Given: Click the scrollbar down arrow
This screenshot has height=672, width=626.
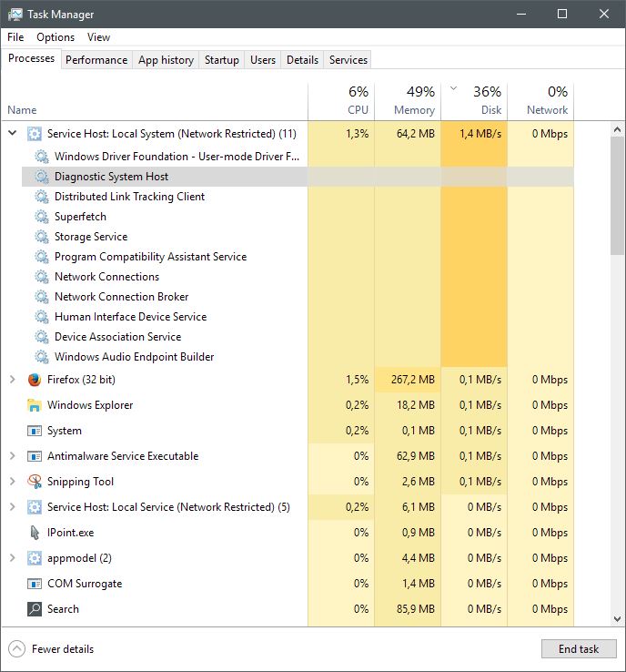Looking at the screenshot, I should coord(617,618).
